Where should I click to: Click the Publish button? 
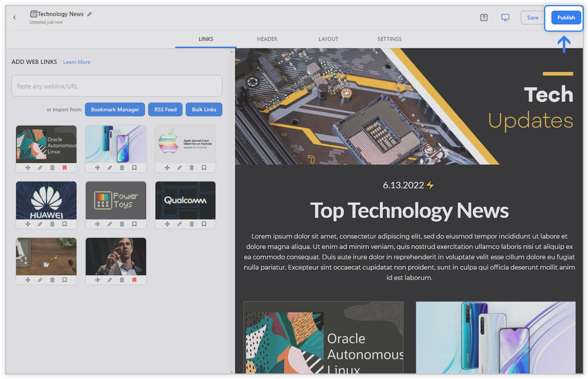click(566, 18)
